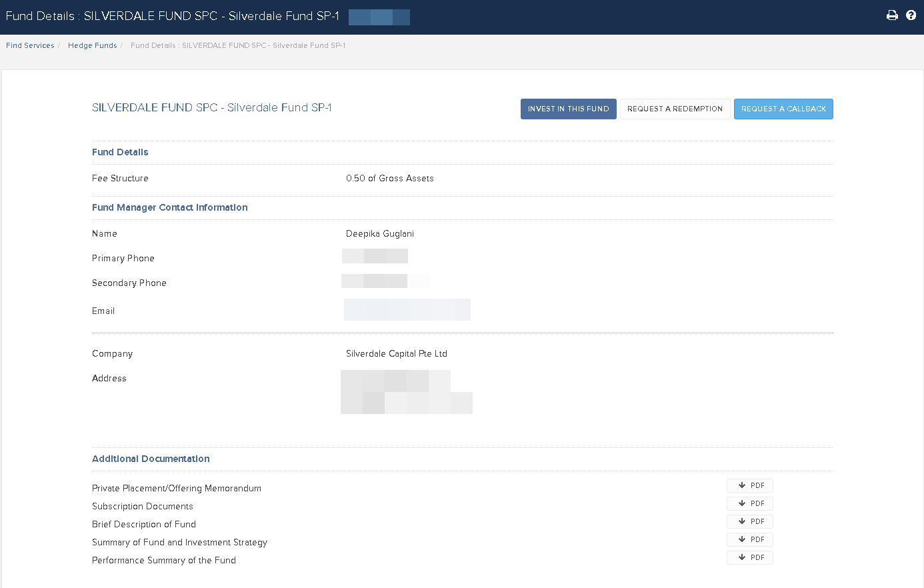Download Performance Summary of the Fund PDF
Screen dimensions: 924x588
[x=750, y=557]
